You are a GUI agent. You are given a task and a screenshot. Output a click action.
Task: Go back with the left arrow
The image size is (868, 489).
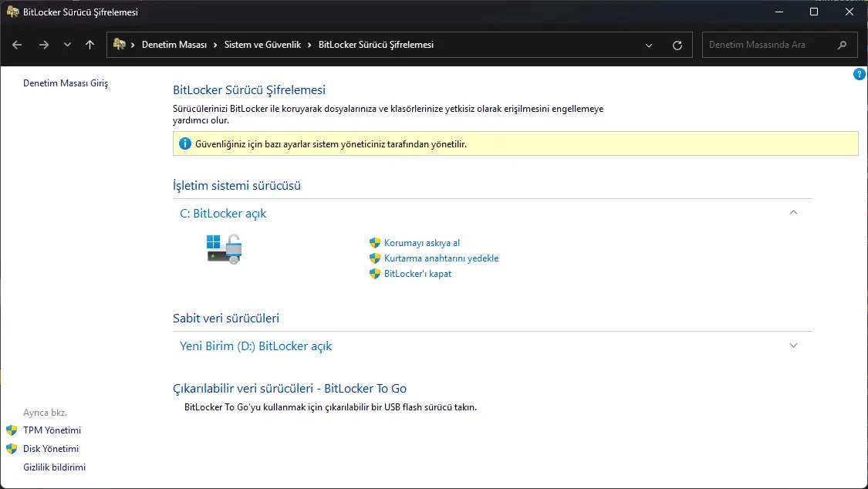point(17,45)
